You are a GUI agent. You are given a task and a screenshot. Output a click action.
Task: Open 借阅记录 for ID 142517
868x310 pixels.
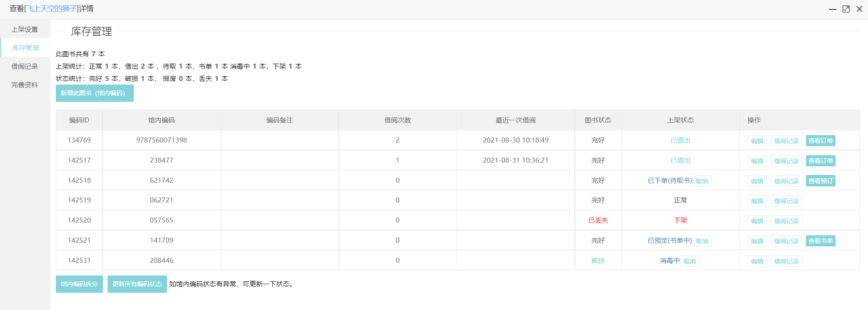pos(786,161)
